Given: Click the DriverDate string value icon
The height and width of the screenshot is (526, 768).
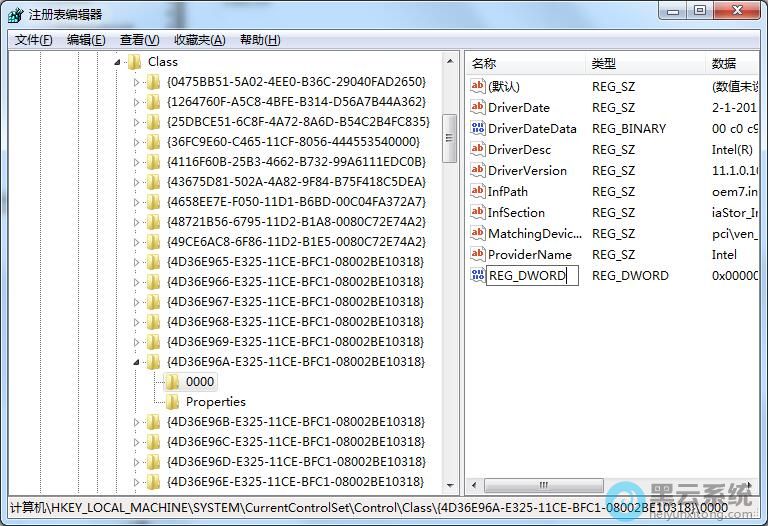Looking at the screenshot, I should [477, 108].
